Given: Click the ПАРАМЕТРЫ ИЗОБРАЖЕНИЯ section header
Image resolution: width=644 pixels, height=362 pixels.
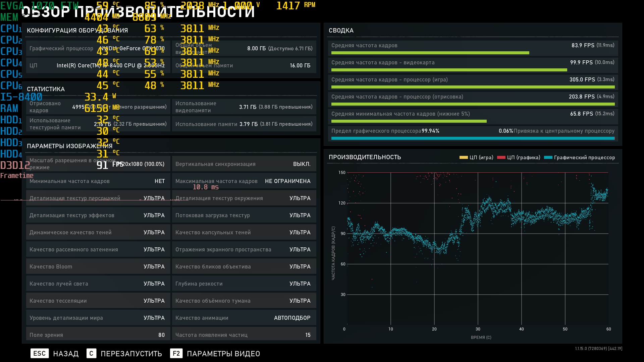Looking at the screenshot, I should point(69,146).
